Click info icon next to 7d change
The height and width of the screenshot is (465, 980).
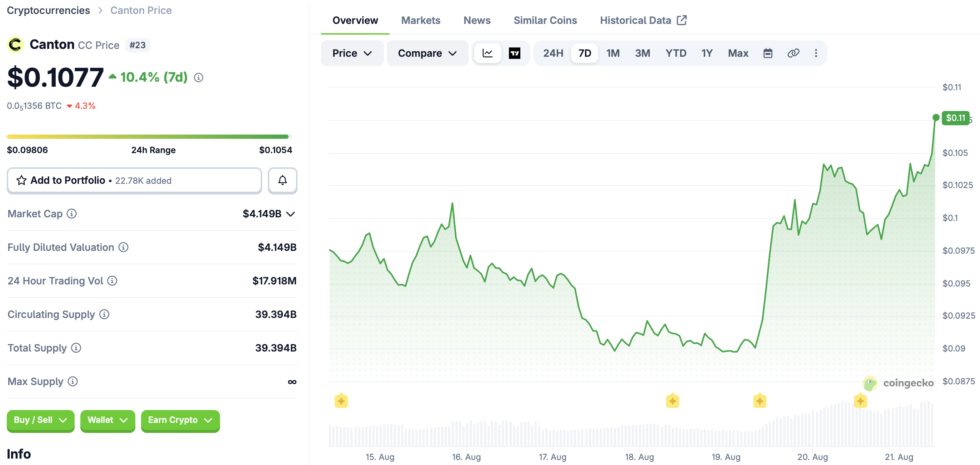(x=198, y=77)
